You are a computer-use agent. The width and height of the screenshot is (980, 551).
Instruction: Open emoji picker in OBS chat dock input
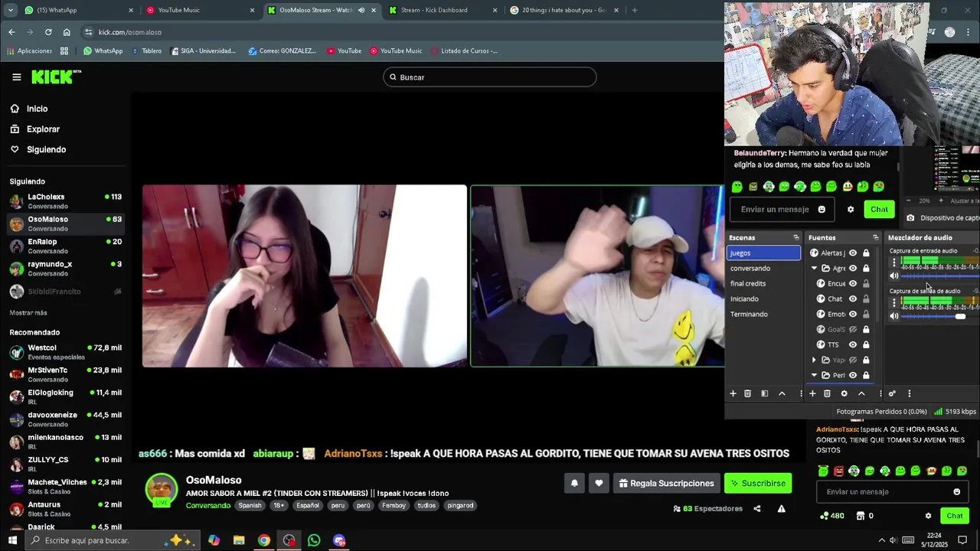pos(822,209)
